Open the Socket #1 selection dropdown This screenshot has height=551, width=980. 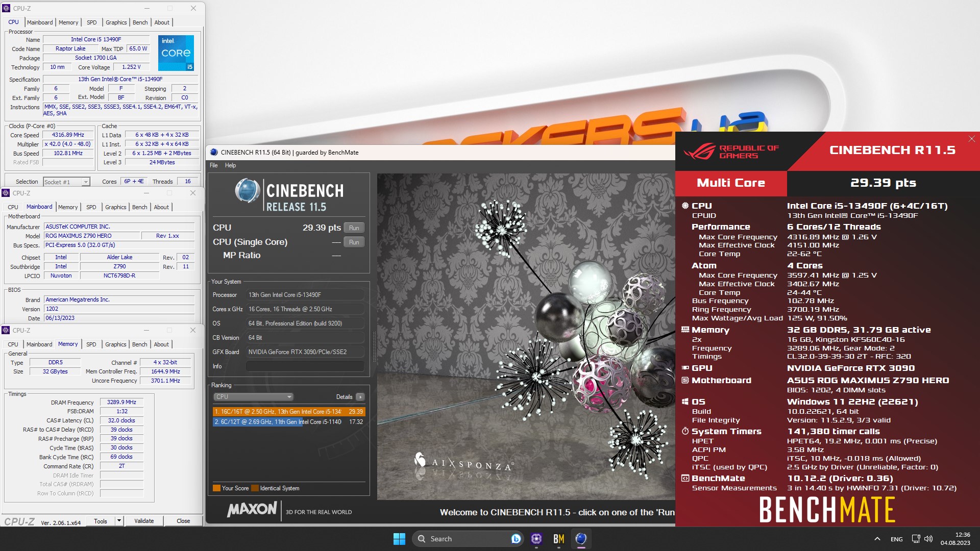(x=66, y=182)
